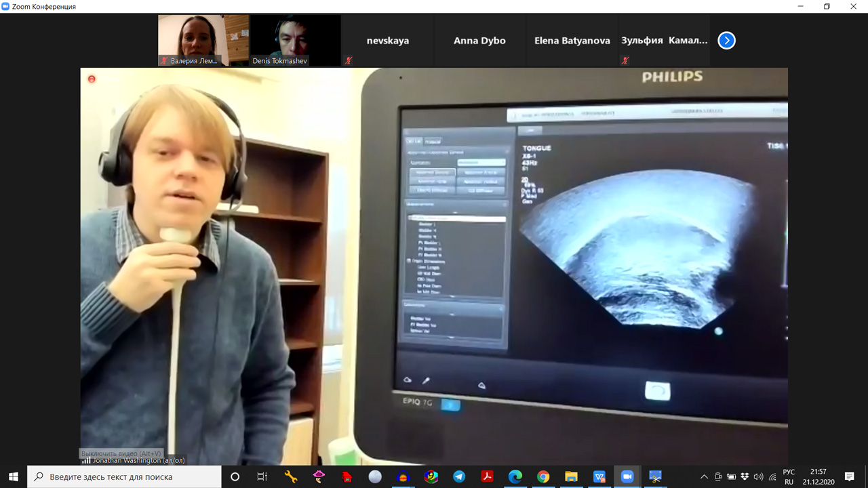Select Denis Tokmashev's video thumbnail

(295, 40)
